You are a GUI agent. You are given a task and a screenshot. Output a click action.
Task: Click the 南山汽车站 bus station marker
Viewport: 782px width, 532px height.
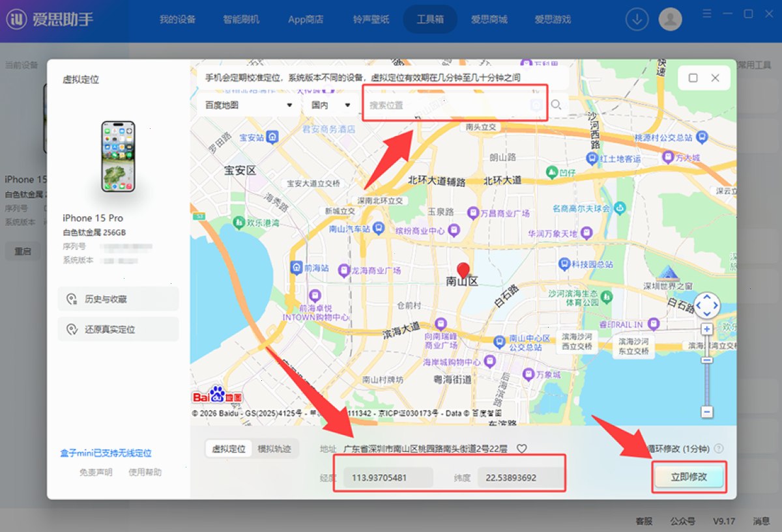[x=380, y=229]
